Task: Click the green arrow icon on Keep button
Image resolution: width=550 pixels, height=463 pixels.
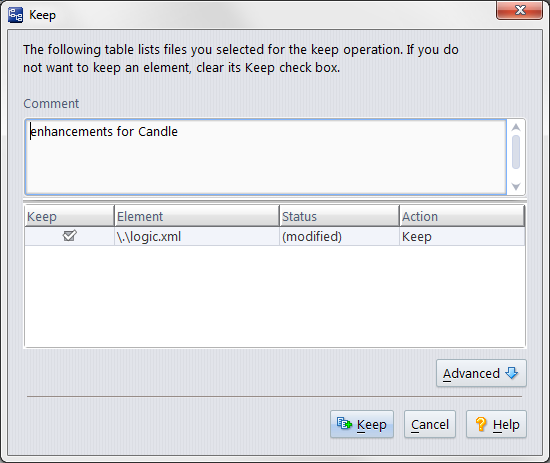Action: (344, 424)
